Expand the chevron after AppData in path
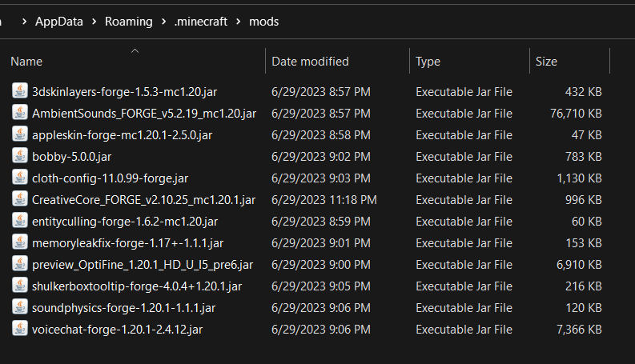 [94, 22]
